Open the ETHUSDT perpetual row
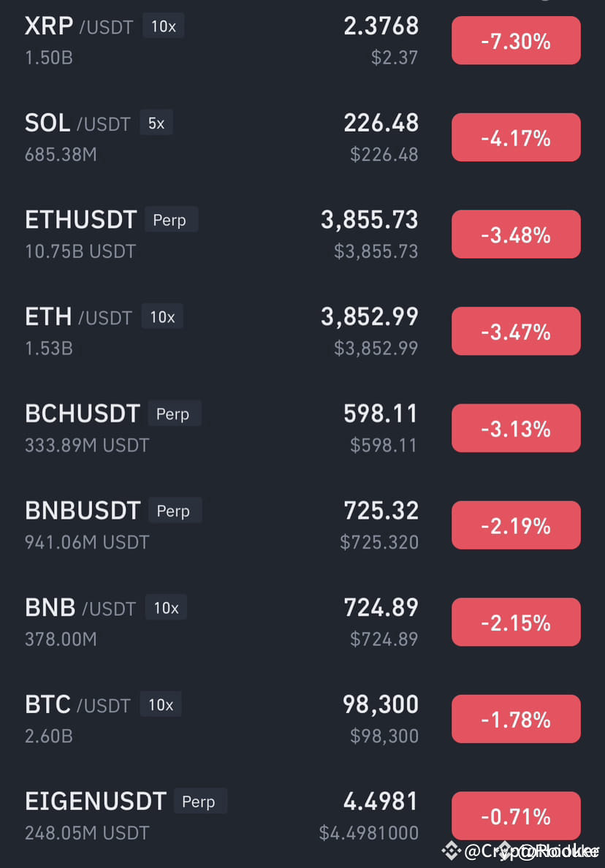Viewport: 605px width, 868px height. pyautogui.click(x=302, y=234)
